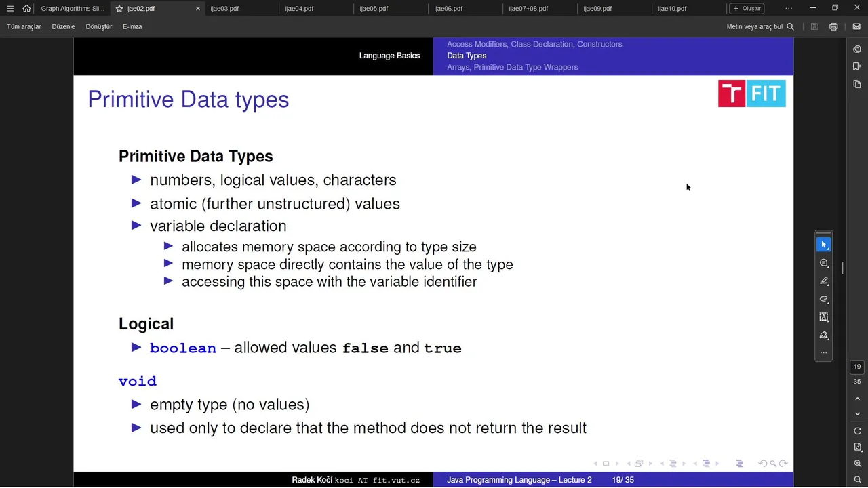Zoom in on the document
The width and height of the screenshot is (868, 488).
[857, 464]
